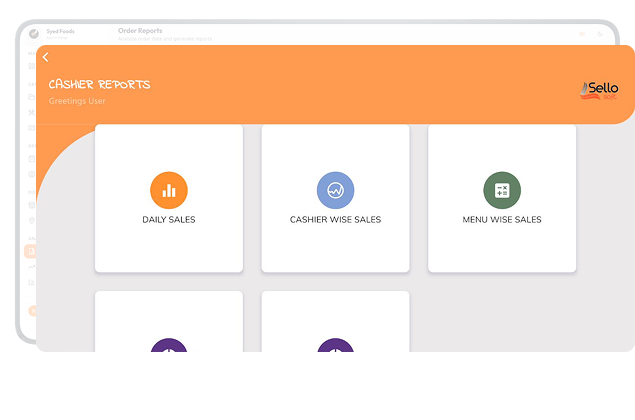The width and height of the screenshot is (635, 420).
Task: Select the CASHIER WISE SALES label
Action: tap(335, 220)
